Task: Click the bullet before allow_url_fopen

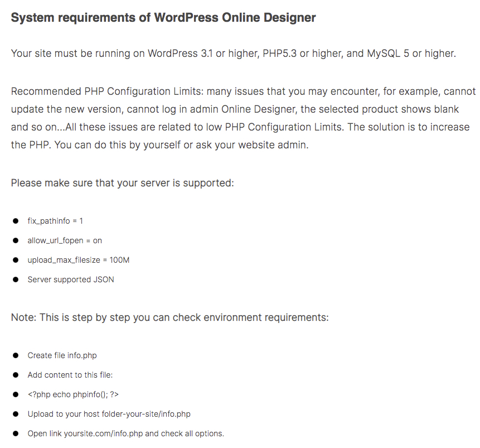Action: point(16,240)
